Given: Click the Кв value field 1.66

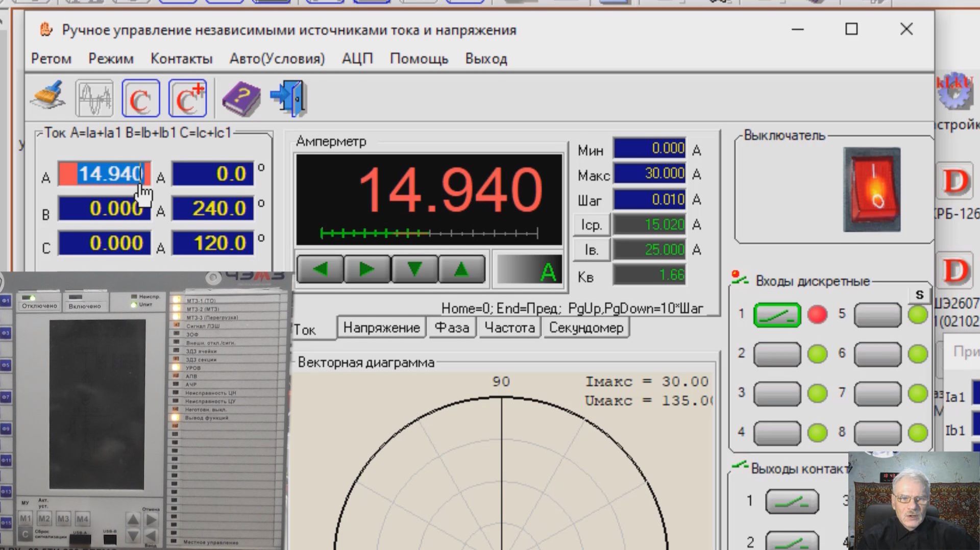Looking at the screenshot, I should [x=650, y=275].
